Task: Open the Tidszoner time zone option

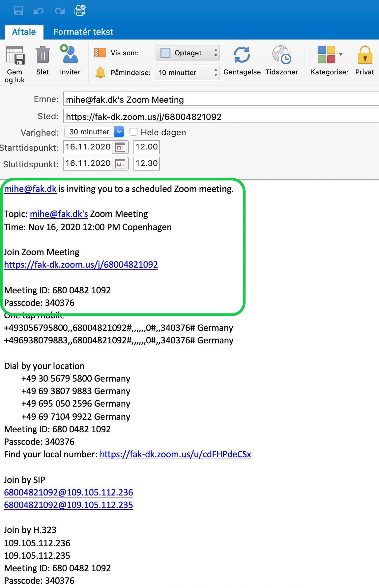Action: pos(281,61)
